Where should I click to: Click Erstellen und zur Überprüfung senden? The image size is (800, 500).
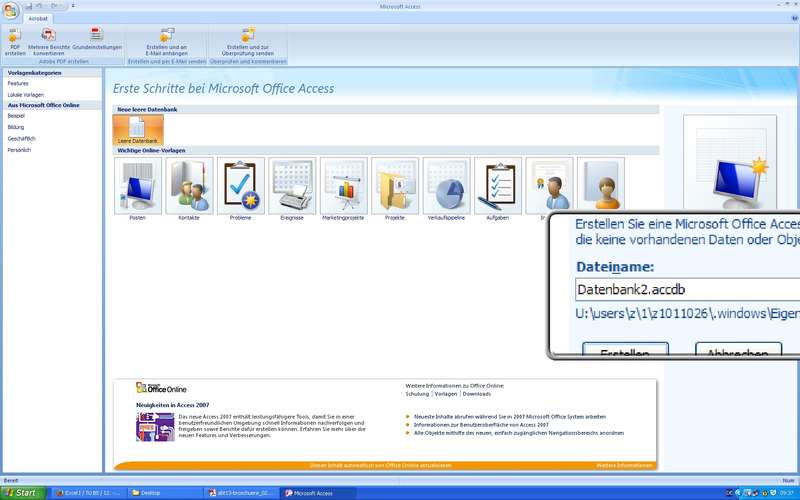tap(248, 42)
